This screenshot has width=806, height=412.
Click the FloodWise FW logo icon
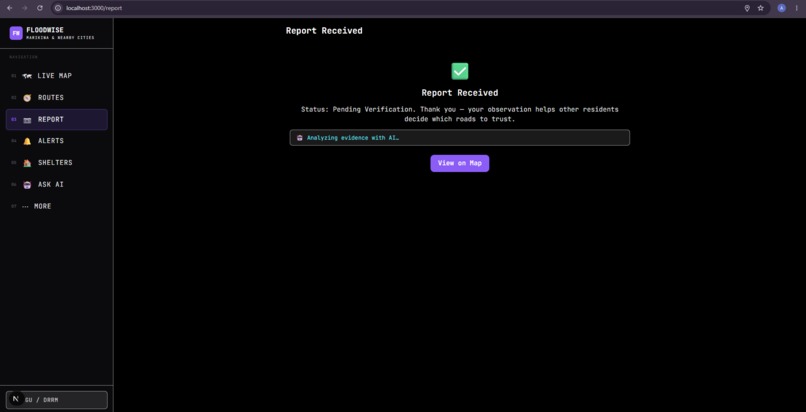click(16, 33)
